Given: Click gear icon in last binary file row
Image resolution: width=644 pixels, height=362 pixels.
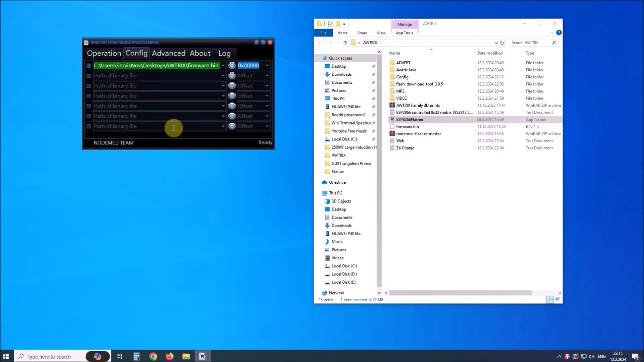Looking at the screenshot, I should 232,126.
